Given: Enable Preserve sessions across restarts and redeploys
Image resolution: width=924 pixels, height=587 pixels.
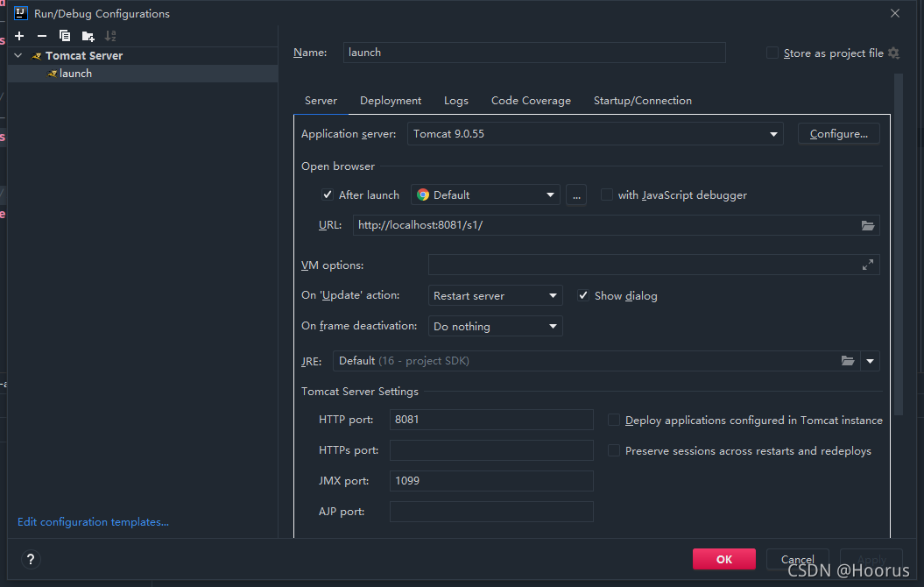Looking at the screenshot, I should [x=613, y=450].
